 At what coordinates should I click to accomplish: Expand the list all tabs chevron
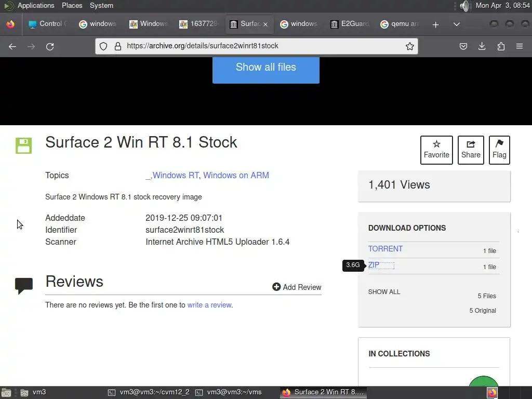click(457, 24)
